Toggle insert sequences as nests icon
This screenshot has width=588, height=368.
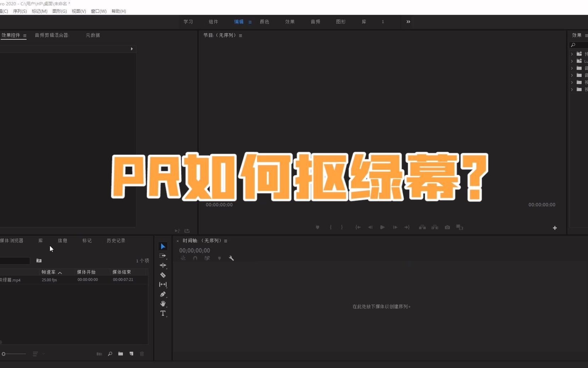(183, 258)
